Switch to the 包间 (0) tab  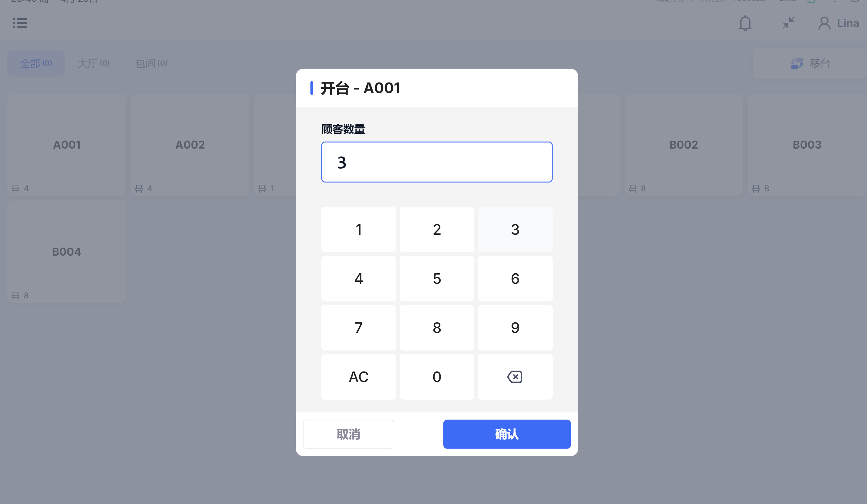click(x=151, y=63)
